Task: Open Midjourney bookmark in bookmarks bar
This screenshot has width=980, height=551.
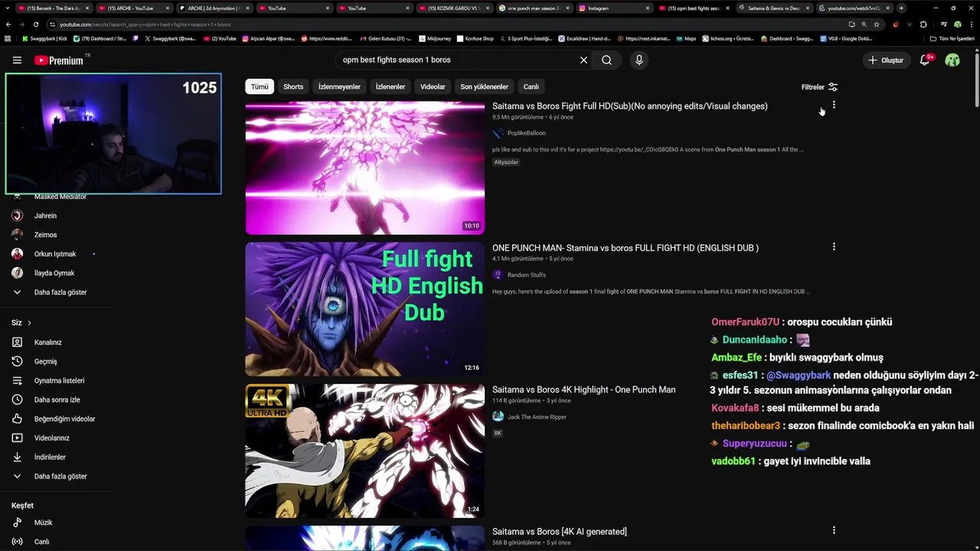Action: (435, 38)
